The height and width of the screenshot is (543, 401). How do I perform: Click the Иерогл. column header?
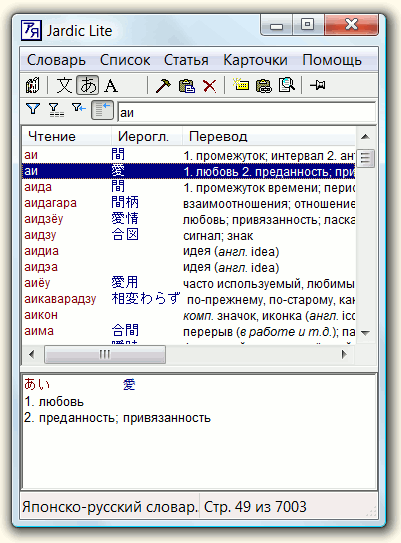tap(147, 136)
